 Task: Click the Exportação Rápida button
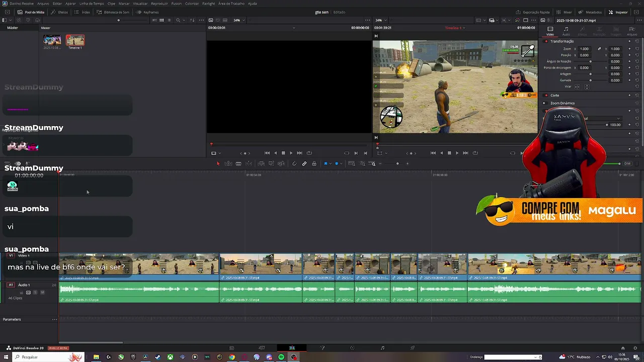(x=533, y=12)
